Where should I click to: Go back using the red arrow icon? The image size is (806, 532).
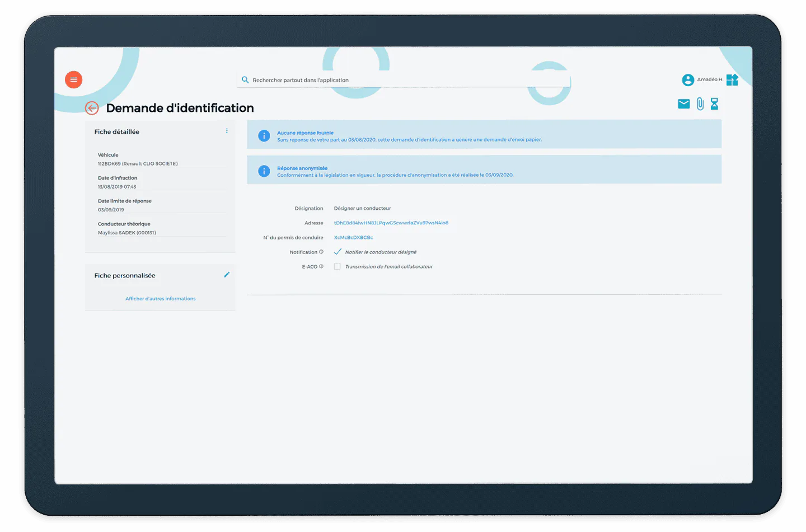[x=92, y=108]
